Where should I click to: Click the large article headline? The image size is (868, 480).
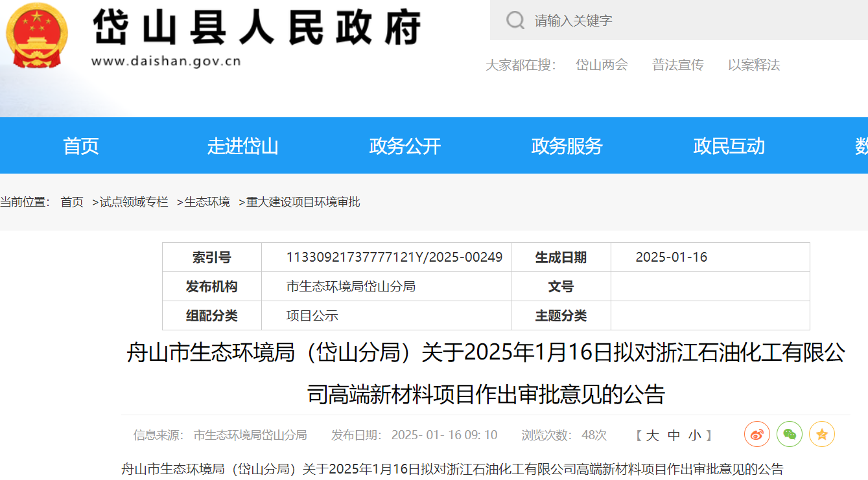coord(486,373)
